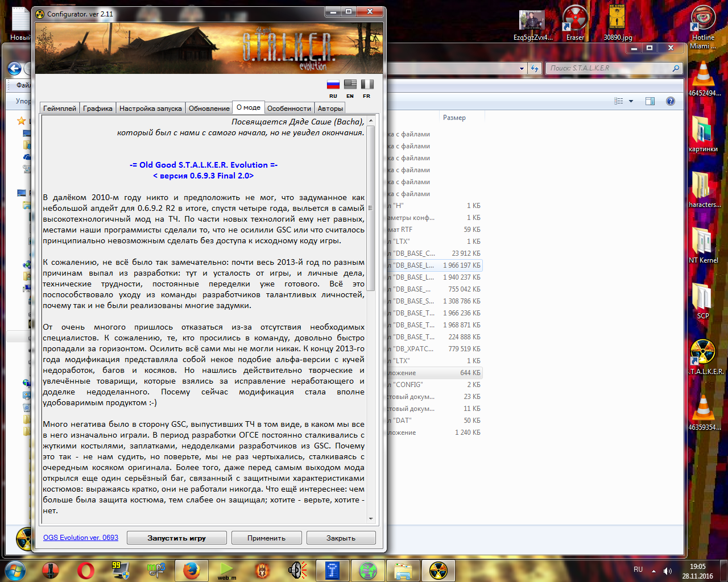Image resolution: width=728 pixels, height=582 pixels.
Task: Open the Геймплей tab
Action: click(60, 109)
